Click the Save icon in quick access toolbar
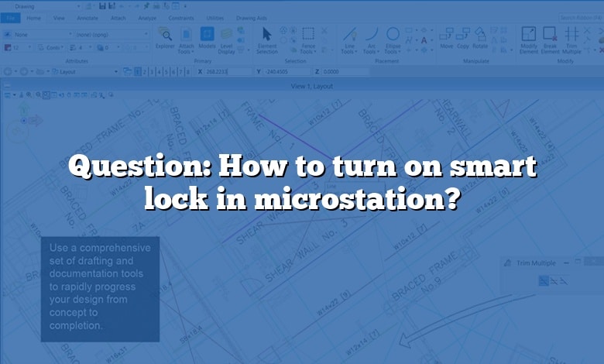The width and height of the screenshot is (604, 364). 102,6
